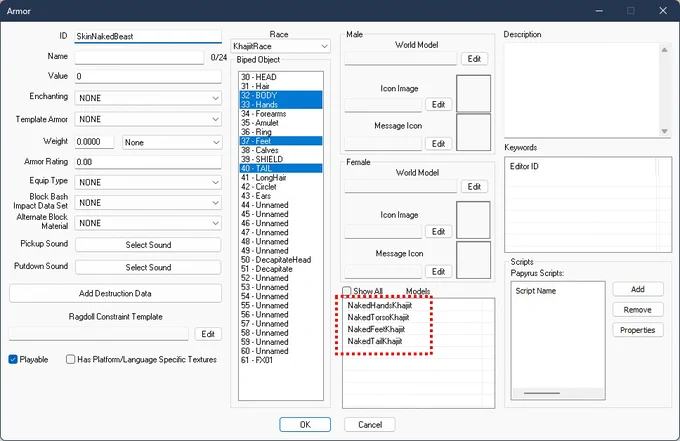This screenshot has width=680, height=441.
Task: Select 34 - Forearms biped slot
Action: pos(281,114)
